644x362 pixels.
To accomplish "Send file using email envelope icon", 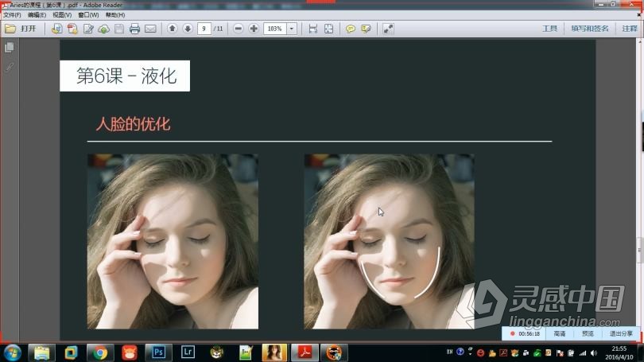I will click(x=150, y=29).
